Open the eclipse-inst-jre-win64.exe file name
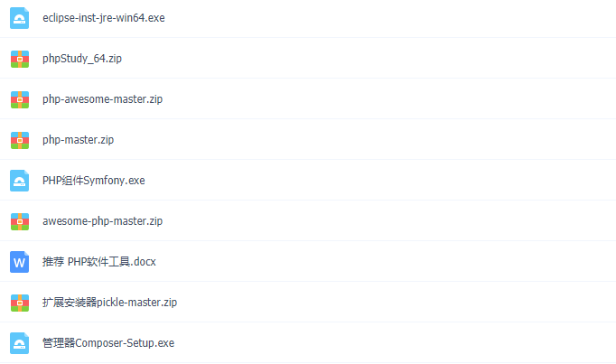 click(x=104, y=18)
